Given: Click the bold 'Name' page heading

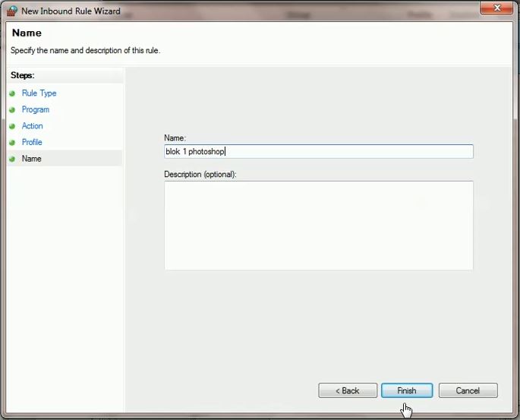Looking at the screenshot, I should click(x=27, y=33).
